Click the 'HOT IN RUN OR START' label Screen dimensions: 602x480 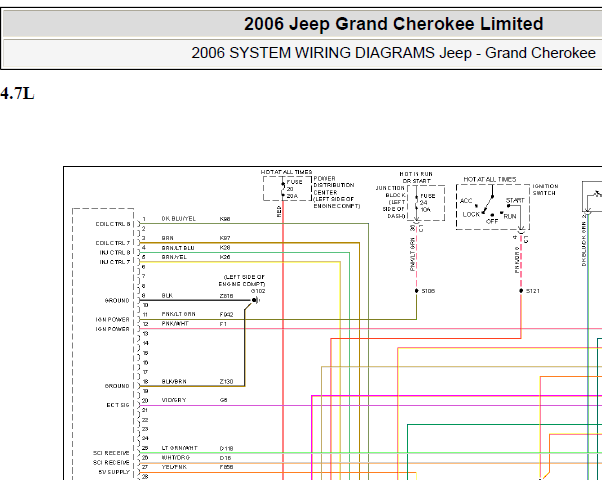tap(416, 177)
